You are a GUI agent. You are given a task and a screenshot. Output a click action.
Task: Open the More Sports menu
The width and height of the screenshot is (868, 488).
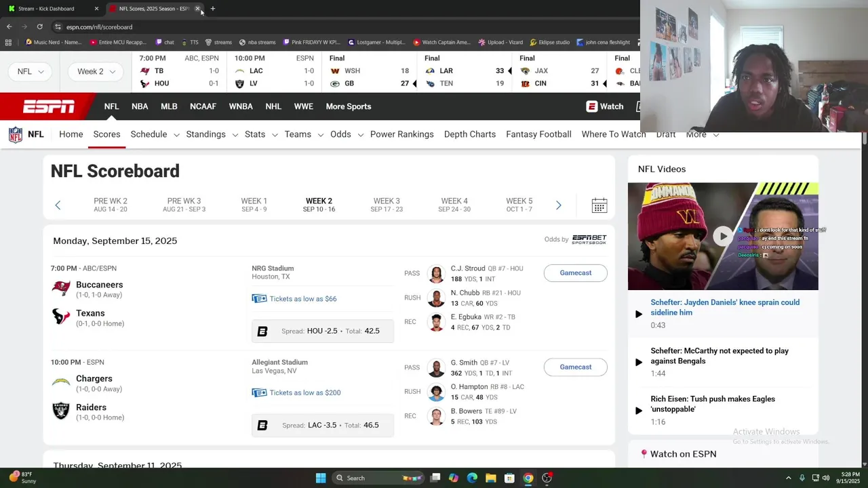pyautogui.click(x=349, y=106)
